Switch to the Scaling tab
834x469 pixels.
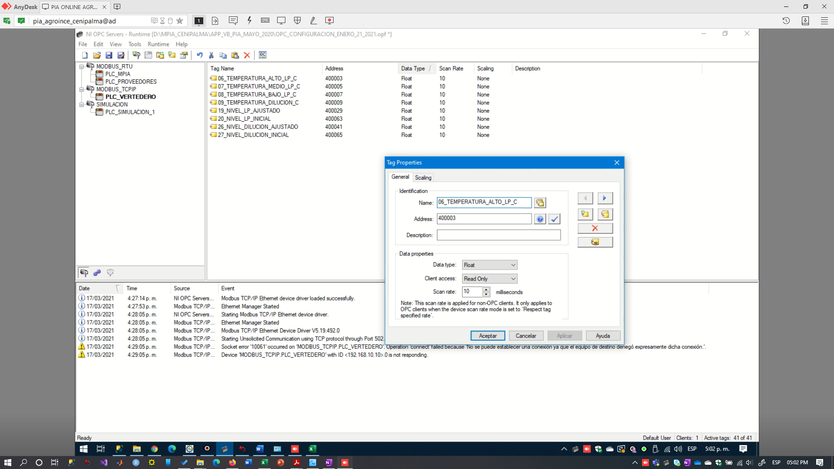pos(423,178)
